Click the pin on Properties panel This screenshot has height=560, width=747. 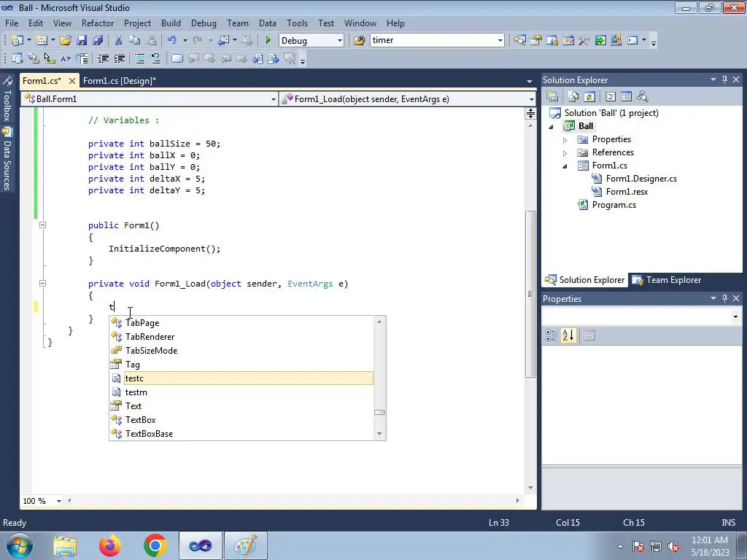(x=724, y=298)
